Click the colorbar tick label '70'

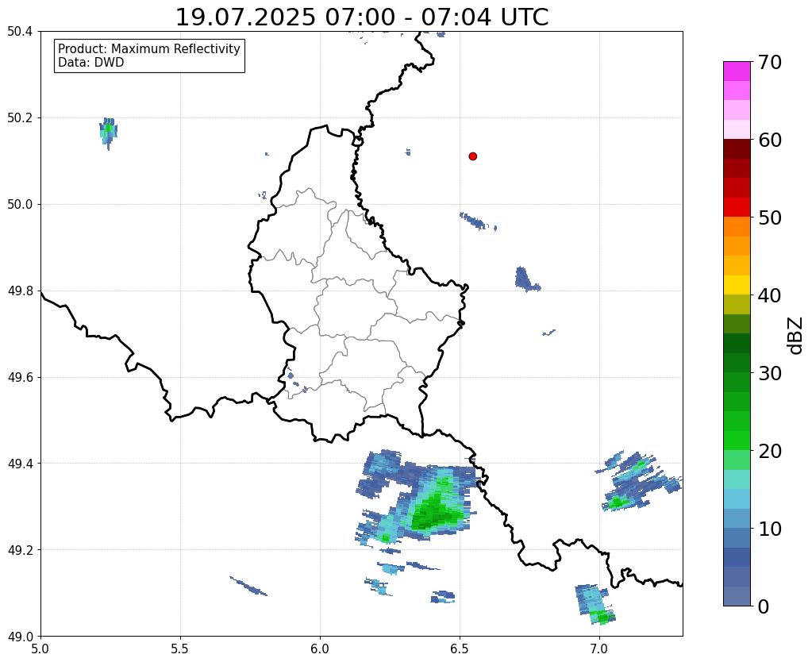point(769,62)
